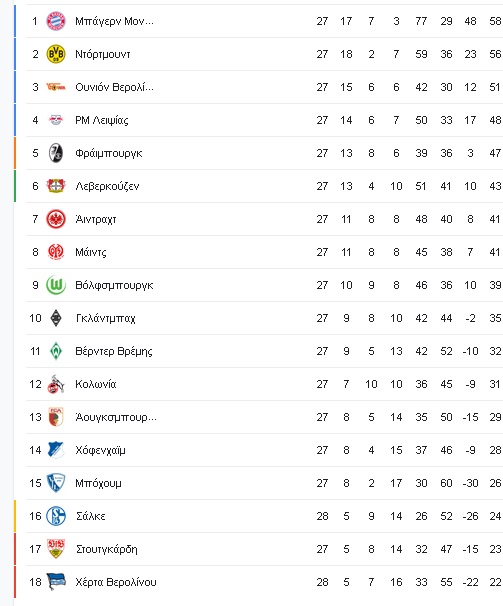The image size is (503, 606).
Task: Click the RB Leipzig logo icon
Action: pos(56,120)
